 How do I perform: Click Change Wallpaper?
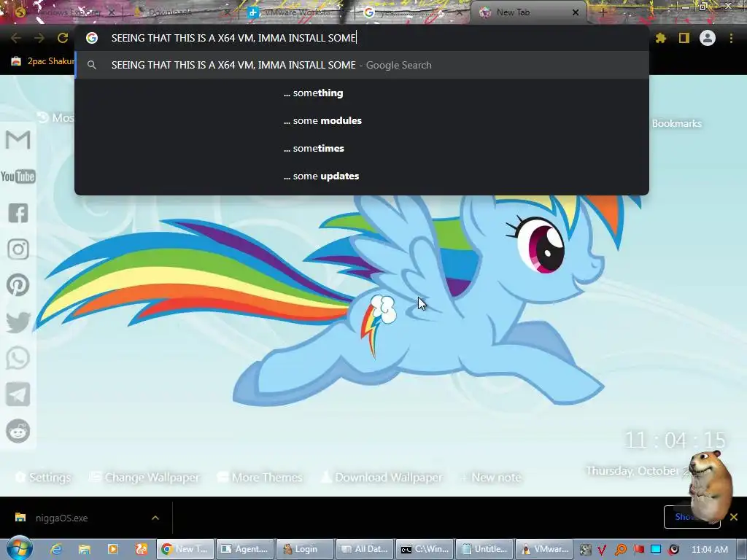(x=145, y=477)
